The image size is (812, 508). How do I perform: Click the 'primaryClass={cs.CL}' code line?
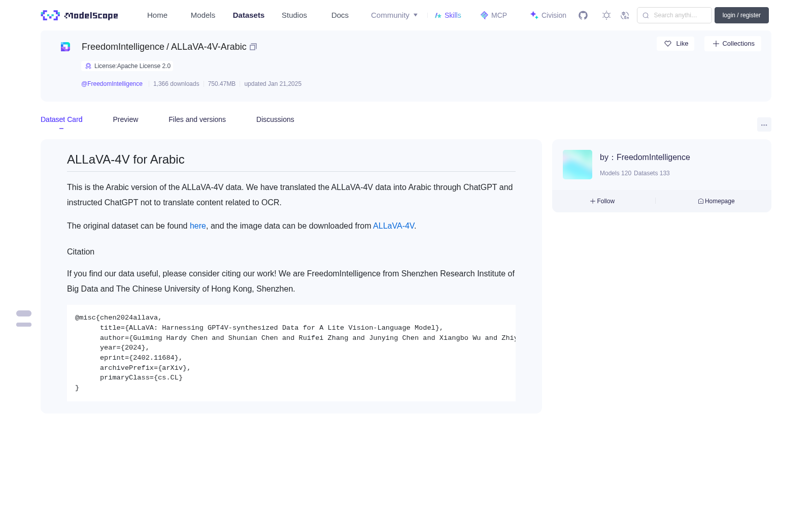(x=141, y=377)
